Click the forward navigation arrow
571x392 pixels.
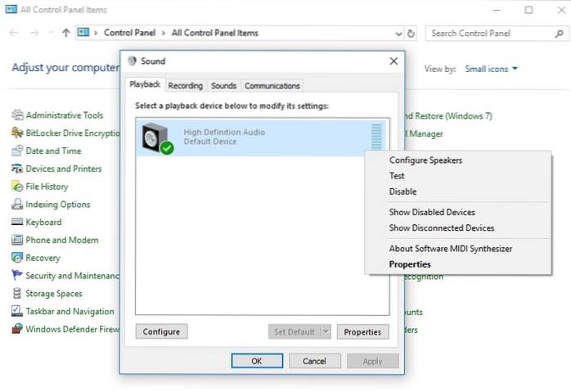pos(34,33)
